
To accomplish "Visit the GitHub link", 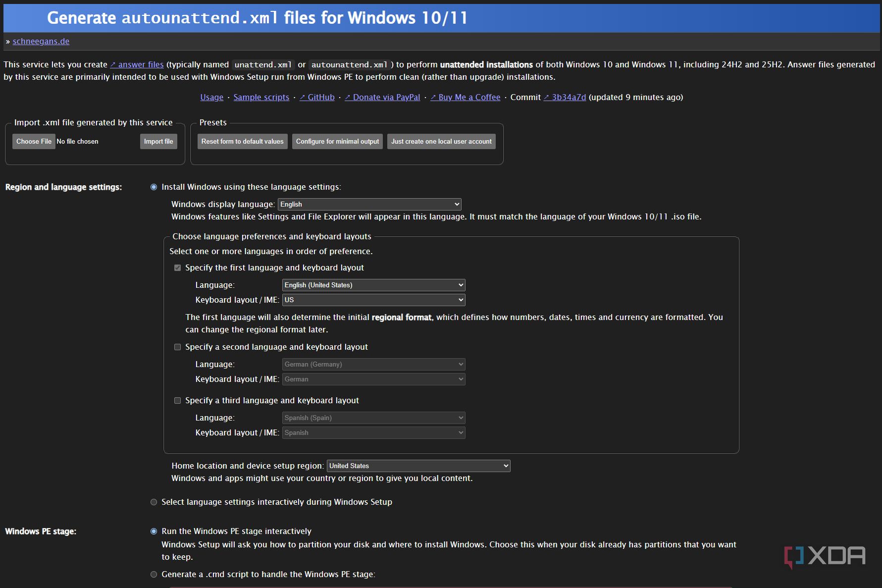I will [317, 97].
